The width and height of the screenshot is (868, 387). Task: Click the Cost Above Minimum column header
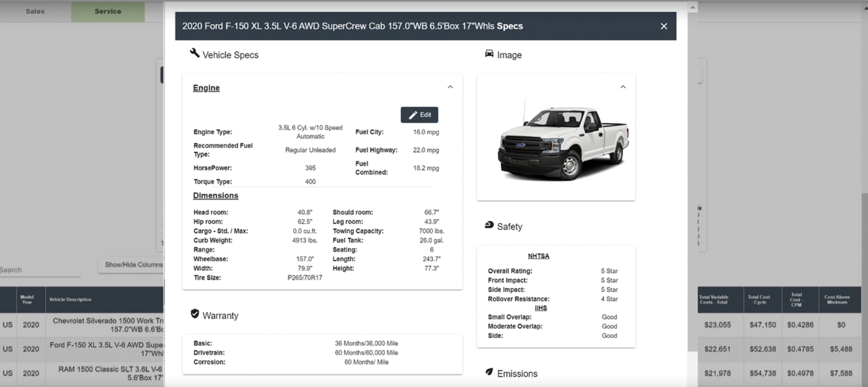(x=839, y=299)
